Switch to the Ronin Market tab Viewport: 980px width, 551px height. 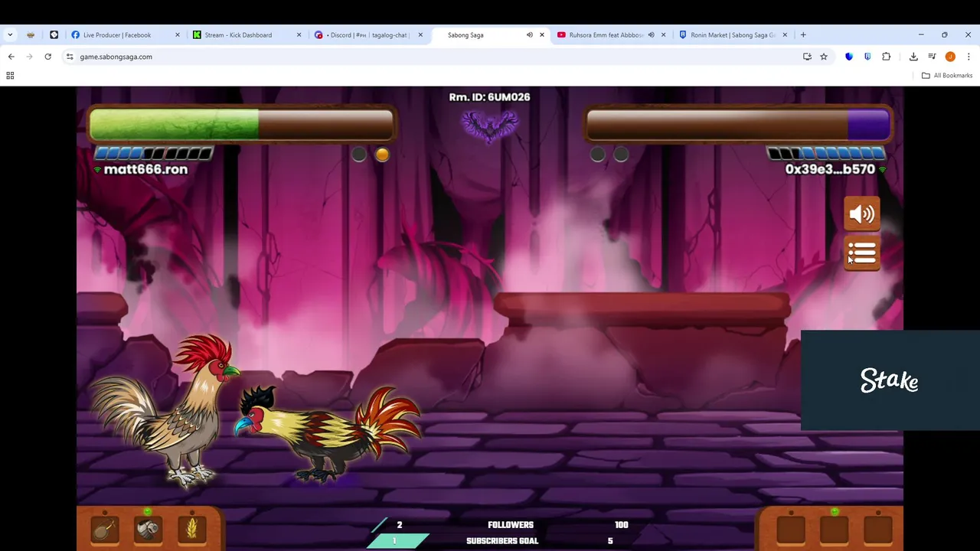[733, 34]
